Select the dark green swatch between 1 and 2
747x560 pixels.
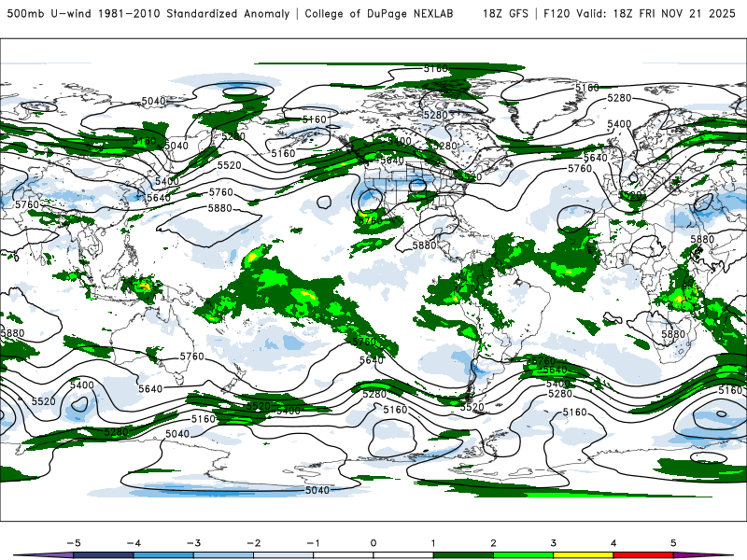[x=463, y=555]
